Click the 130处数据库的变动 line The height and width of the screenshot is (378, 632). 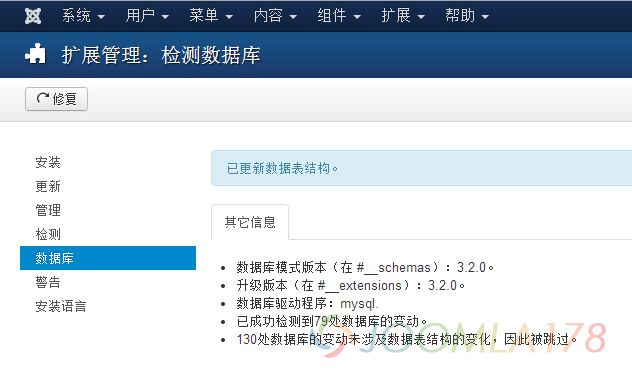point(407,339)
